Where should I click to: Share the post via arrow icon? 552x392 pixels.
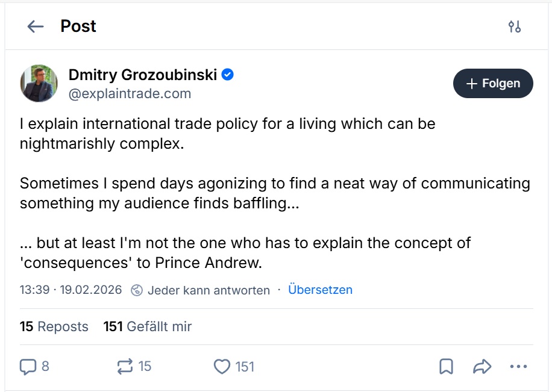[x=482, y=366]
